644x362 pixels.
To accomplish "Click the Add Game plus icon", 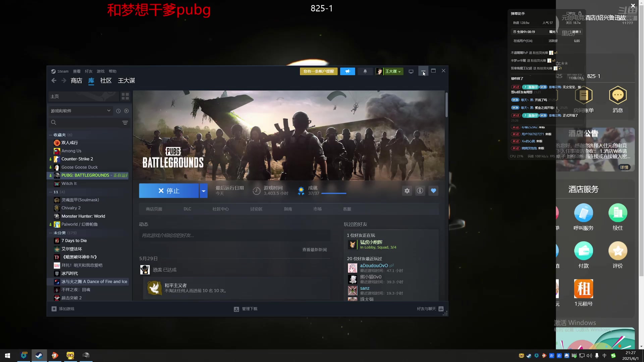I will point(54,309).
